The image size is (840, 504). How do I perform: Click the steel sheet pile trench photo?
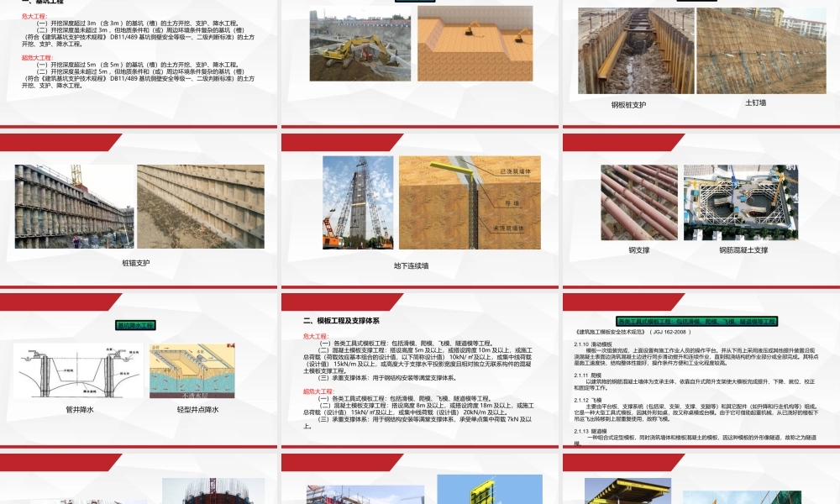click(x=636, y=51)
